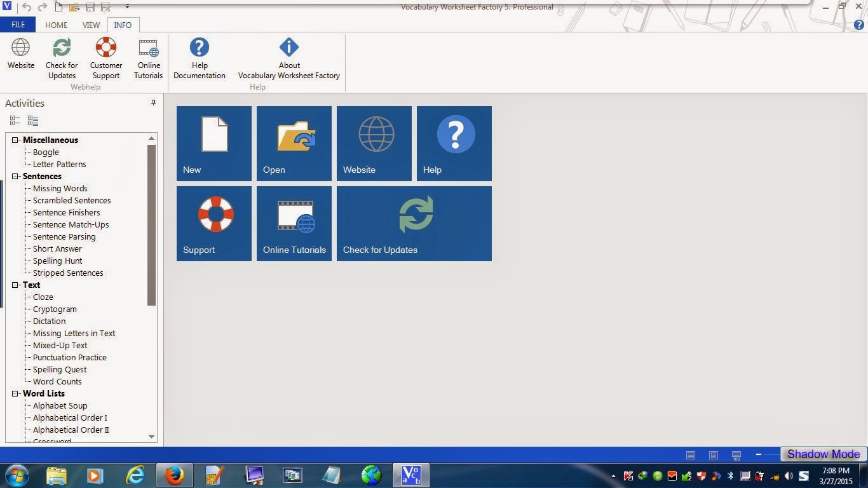The width and height of the screenshot is (868, 488).
Task: Toggle the Activities panel pin
Action: click(153, 102)
